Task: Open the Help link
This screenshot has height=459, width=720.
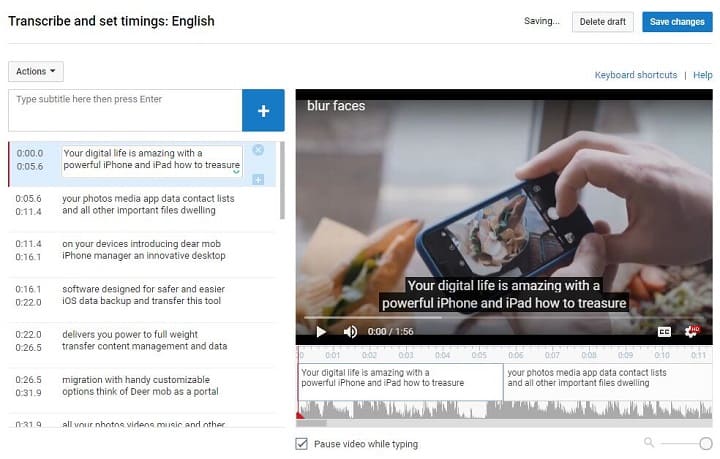Action: click(x=703, y=75)
